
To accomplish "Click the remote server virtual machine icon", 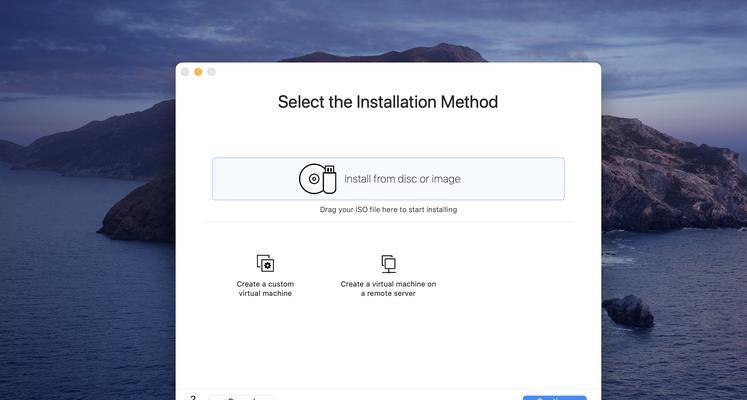I will click(x=389, y=264).
